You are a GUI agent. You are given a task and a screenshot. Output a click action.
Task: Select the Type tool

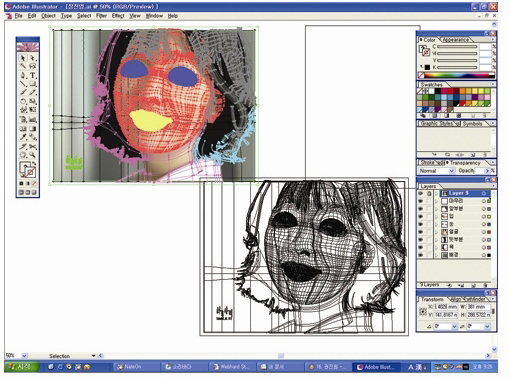33,75
